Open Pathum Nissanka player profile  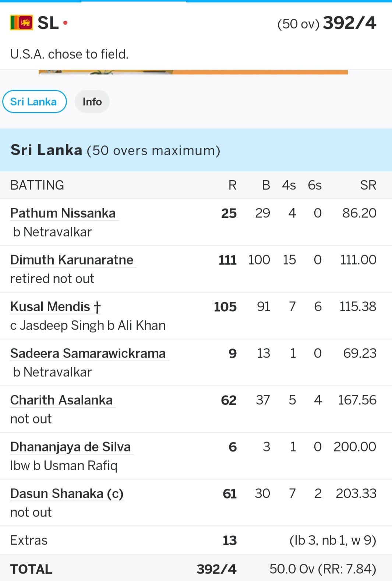tap(63, 213)
